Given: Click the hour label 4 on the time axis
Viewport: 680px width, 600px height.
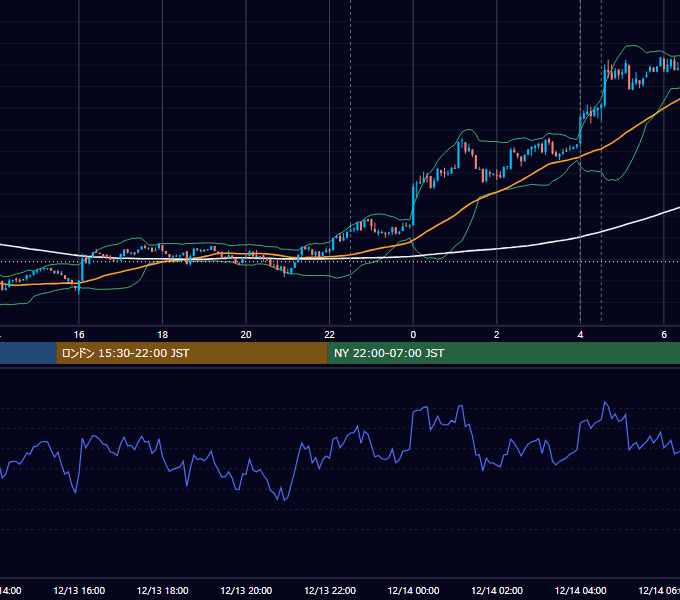Looking at the screenshot, I should click(x=580, y=335).
